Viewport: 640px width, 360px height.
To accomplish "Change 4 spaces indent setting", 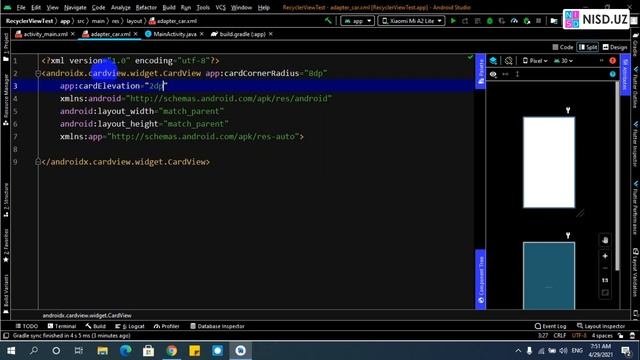I will [602, 336].
